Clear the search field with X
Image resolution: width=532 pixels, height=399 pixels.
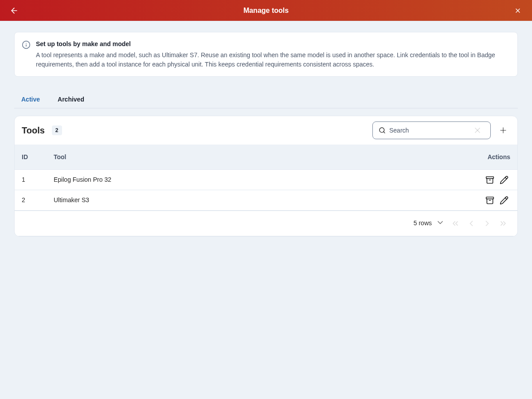(477, 130)
